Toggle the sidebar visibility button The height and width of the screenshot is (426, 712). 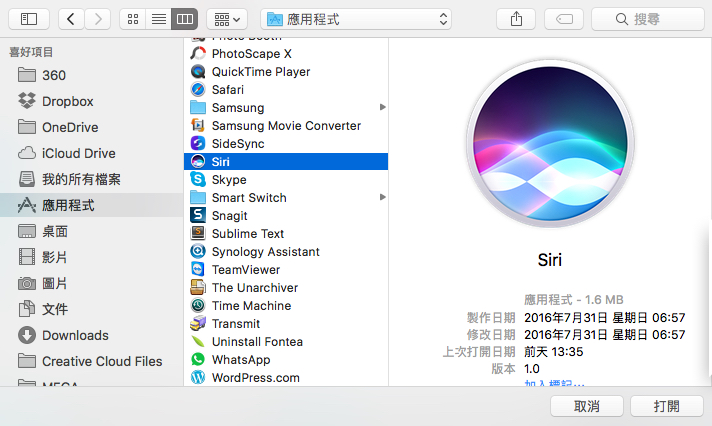pyautogui.click(x=29, y=19)
